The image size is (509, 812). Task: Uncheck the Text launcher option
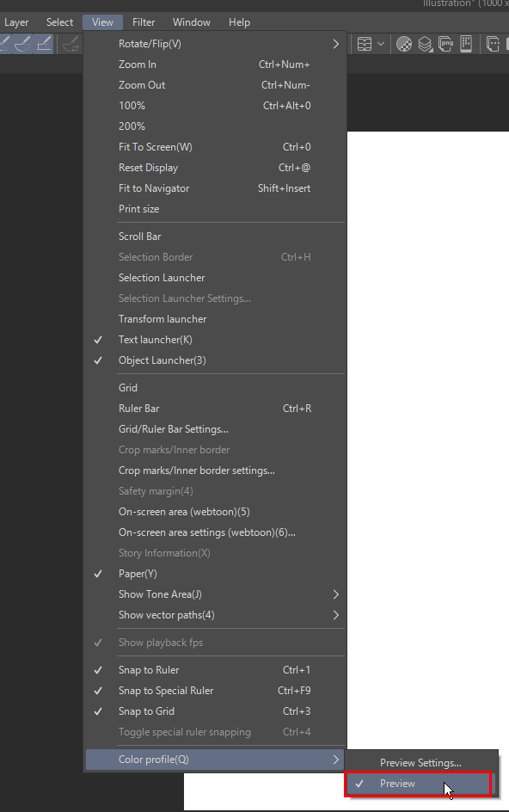click(x=216, y=340)
